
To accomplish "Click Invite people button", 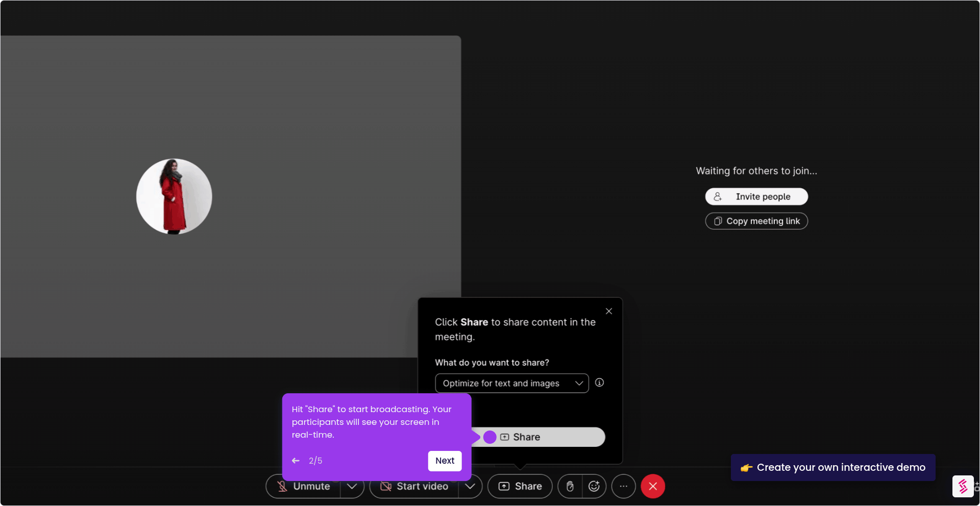I will pyautogui.click(x=756, y=196).
